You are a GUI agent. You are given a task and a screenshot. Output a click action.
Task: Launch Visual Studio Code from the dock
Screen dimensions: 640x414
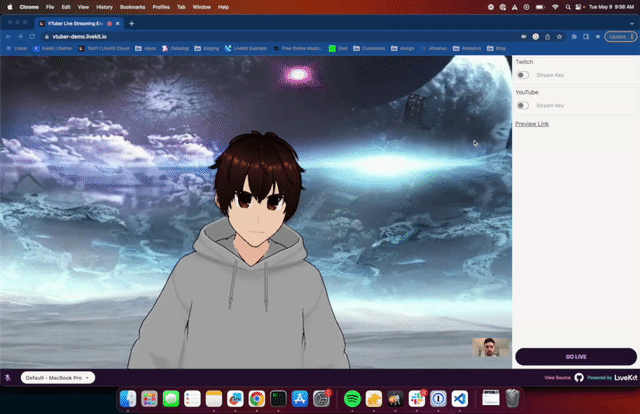click(x=460, y=399)
